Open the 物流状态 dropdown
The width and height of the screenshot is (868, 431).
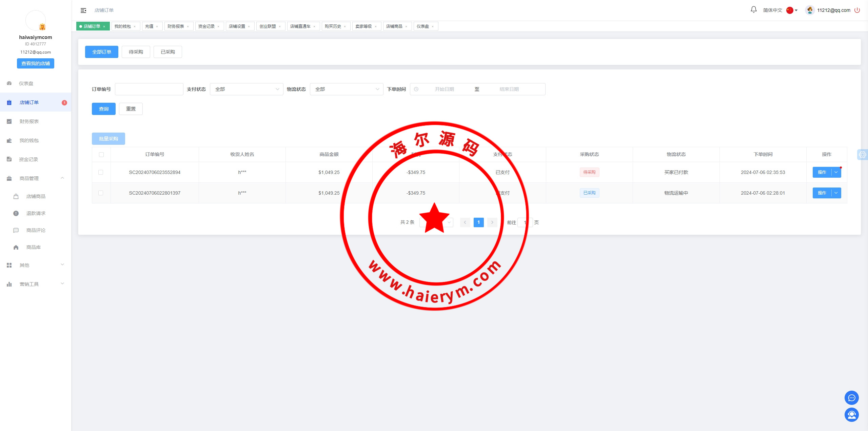(347, 89)
